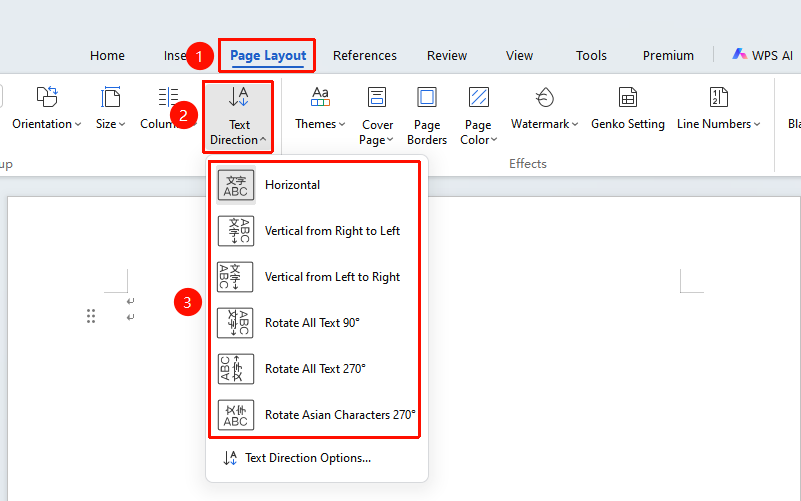
Task: Open the Review tab
Action: (447, 56)
